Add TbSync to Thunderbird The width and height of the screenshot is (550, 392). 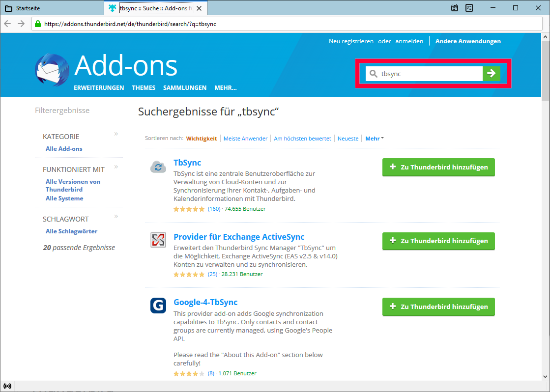click(438, 167)
